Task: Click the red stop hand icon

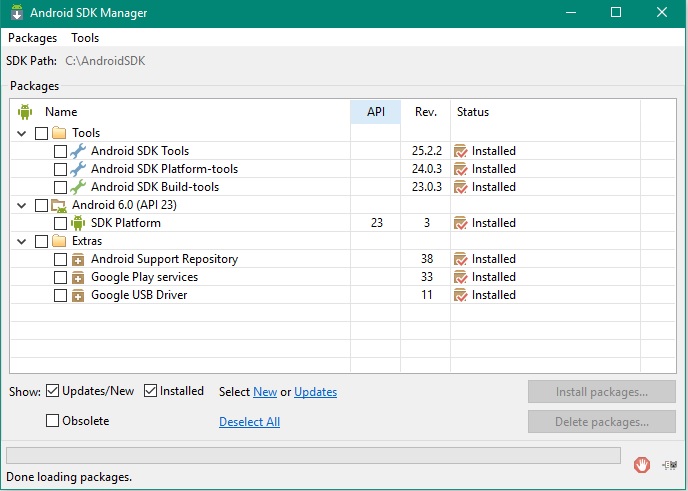Action: (642, 464)
